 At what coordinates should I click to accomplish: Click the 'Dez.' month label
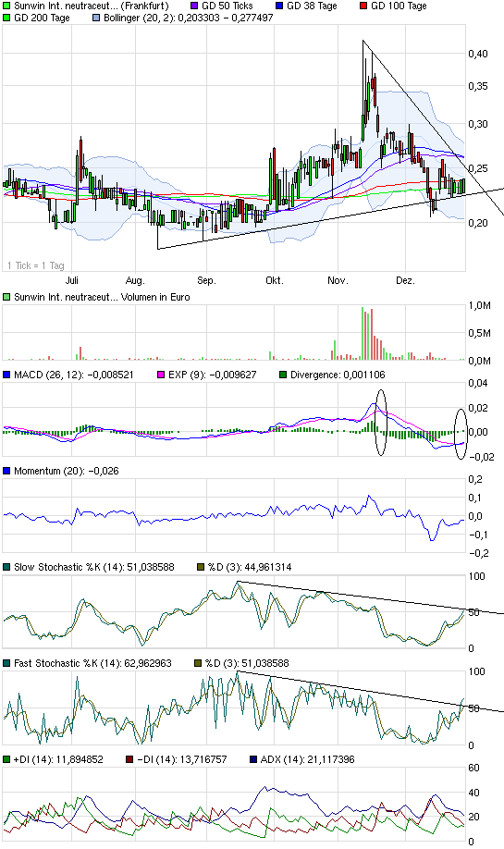pyautogui.click(x=405, y=280)
